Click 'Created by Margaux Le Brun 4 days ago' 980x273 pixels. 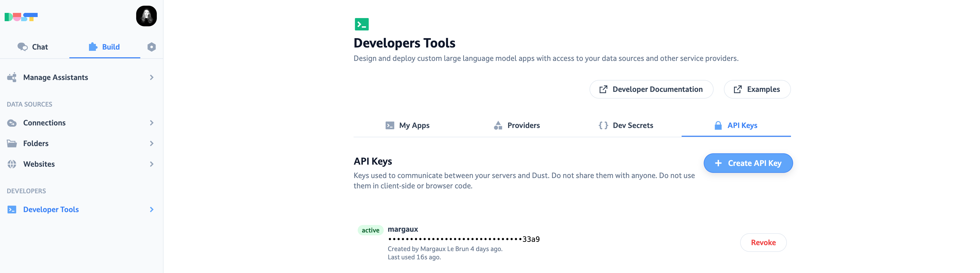pyautogui.click(x=445, y=249)
